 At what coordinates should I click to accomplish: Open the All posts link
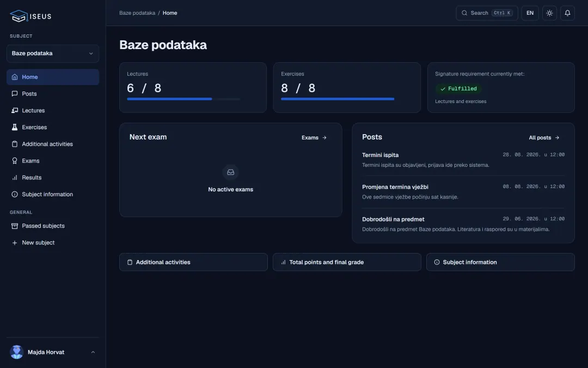pyautogui.click(x=544, y=137)
